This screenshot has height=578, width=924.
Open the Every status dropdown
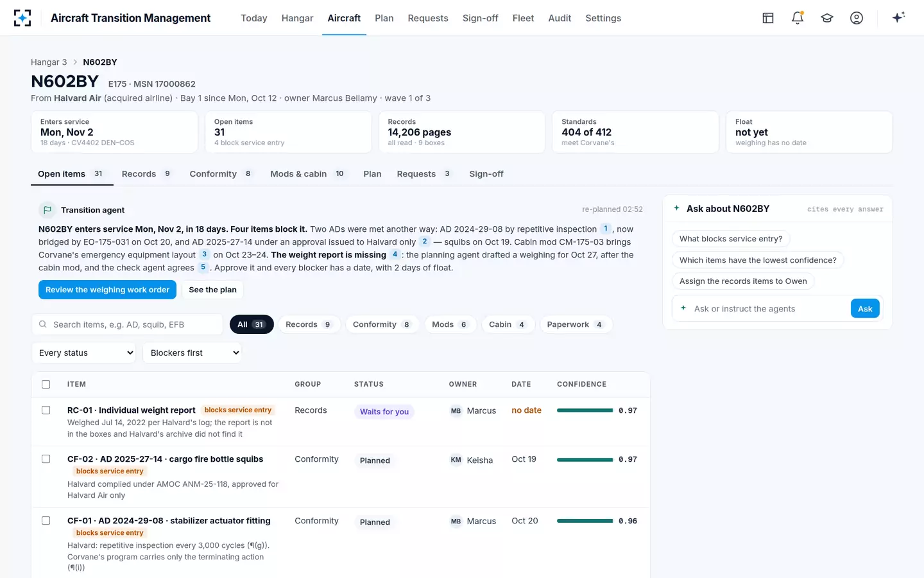83,353
